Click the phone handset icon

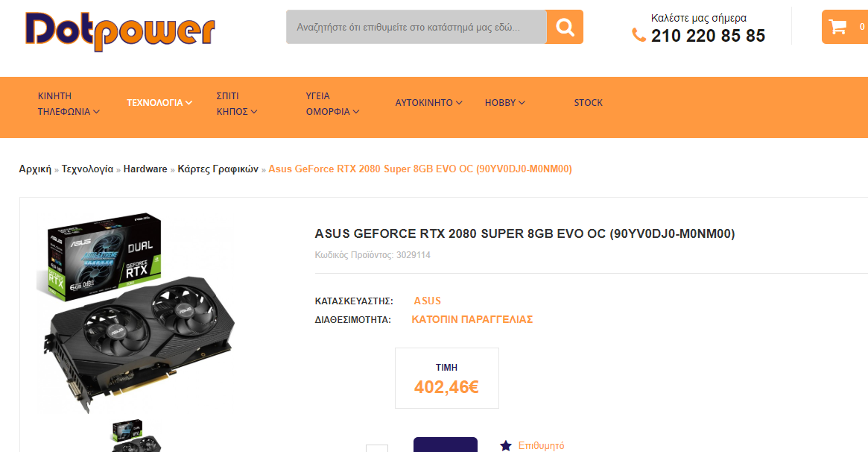tap(639, 36)
